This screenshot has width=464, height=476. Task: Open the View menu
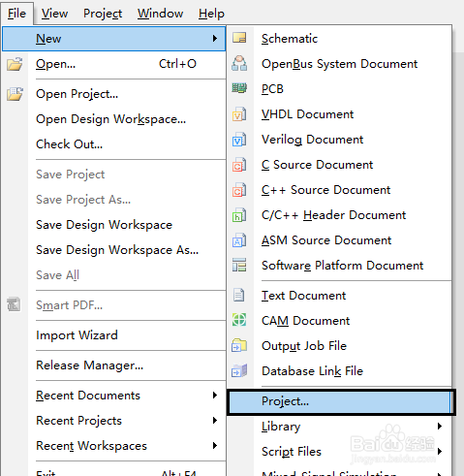coord(54,14)
